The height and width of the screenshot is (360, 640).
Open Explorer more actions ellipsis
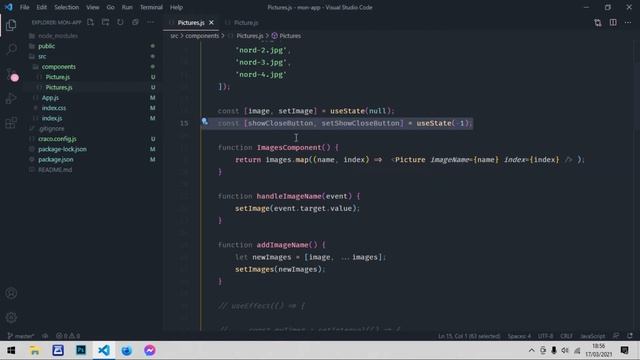tap(150, 22)
